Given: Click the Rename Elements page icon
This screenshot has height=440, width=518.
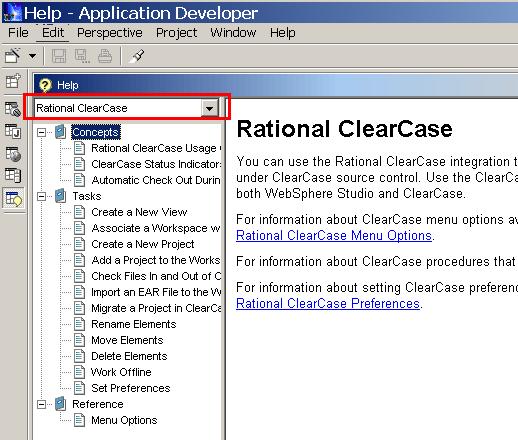Looking at the screenshot, I should [x=79, y=324].
